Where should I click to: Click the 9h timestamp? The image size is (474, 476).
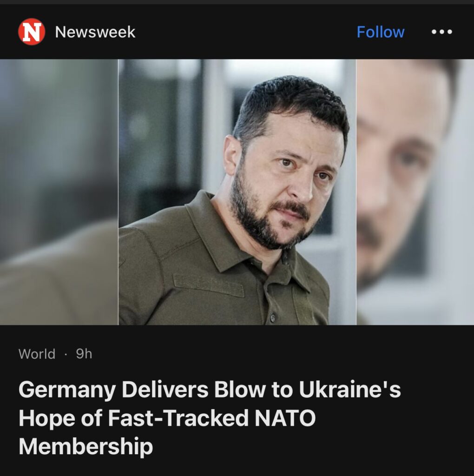coord(84,354)
